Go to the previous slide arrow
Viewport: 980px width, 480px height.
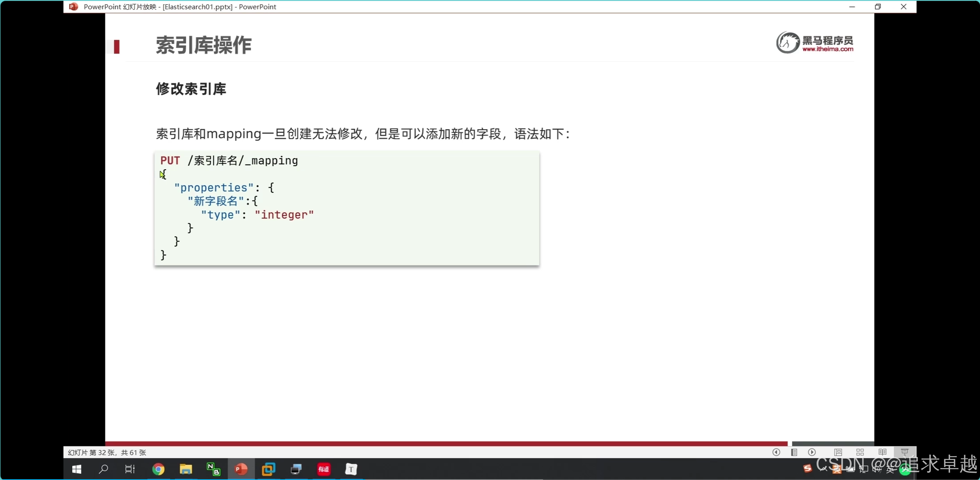pos(776,452)
